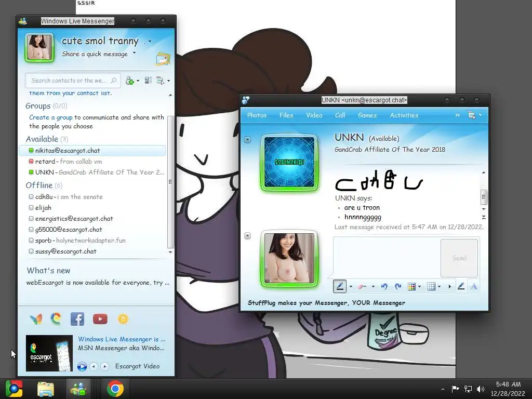The image size is (532, 399).
Task: Click the contact list vertical scrollbar
Action: (x=170, y=182)
